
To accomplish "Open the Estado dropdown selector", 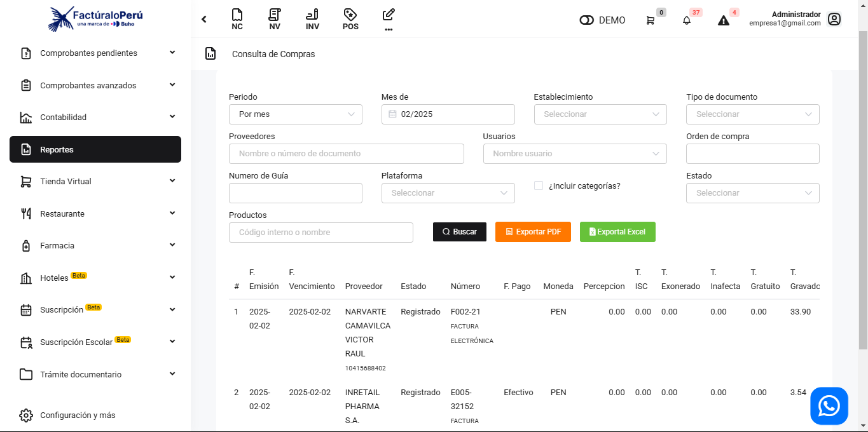I will pos(752,193).
